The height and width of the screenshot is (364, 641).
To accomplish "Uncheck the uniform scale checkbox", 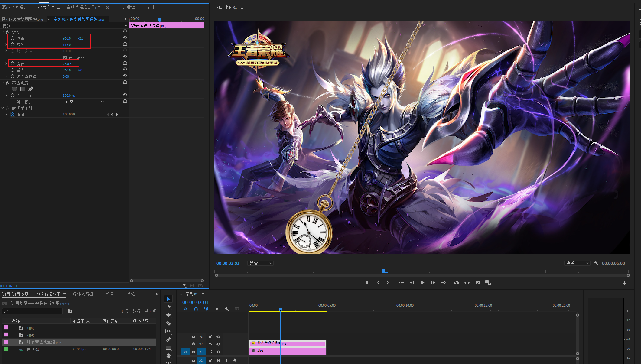I will (65, 57).
